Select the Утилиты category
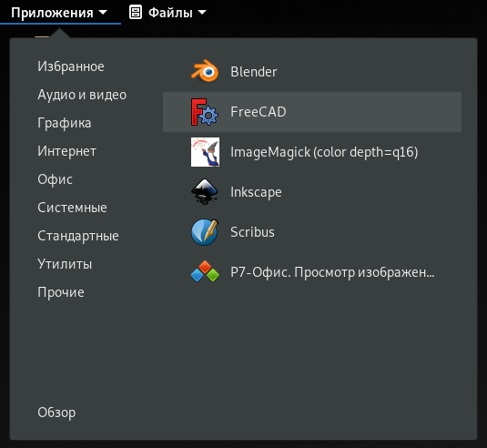The image size is (487, 448). click(65, 264)
